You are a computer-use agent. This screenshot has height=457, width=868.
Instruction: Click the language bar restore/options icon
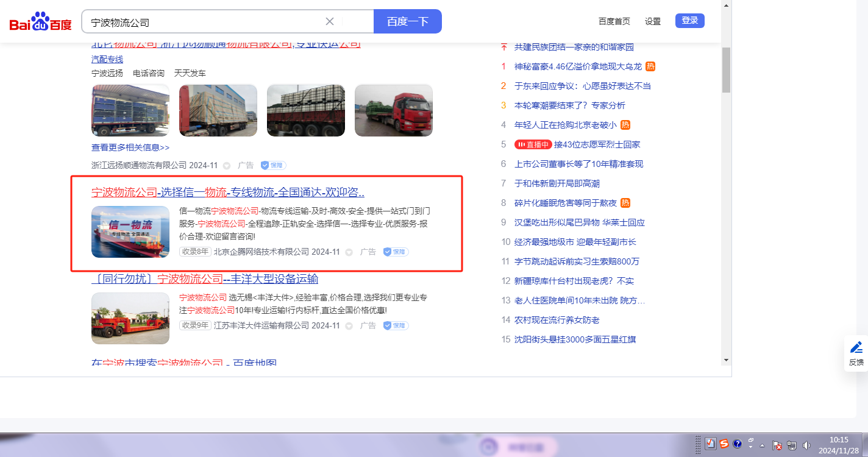coord(751,441)
